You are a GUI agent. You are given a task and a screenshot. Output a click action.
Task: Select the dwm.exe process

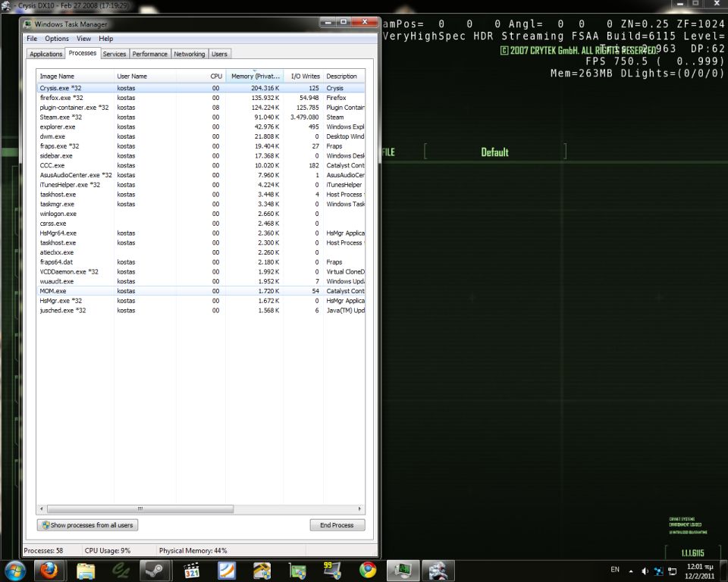pos(200,136)
